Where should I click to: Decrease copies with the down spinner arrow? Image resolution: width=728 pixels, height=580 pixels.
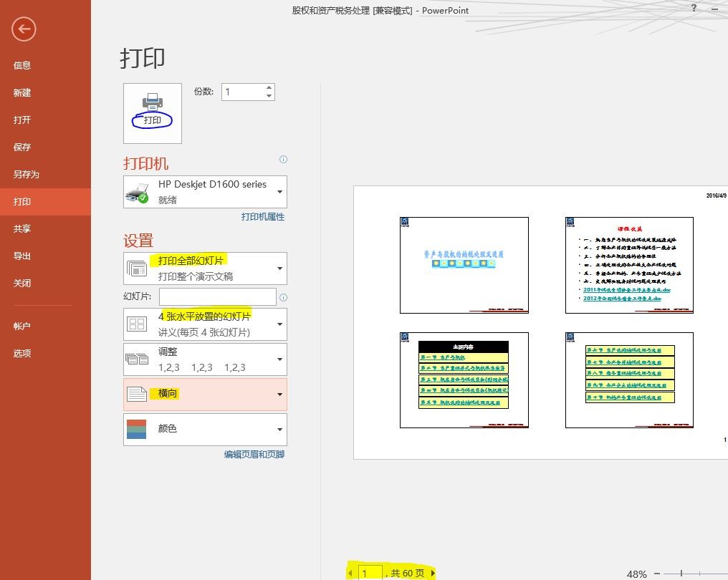tap(269, 95)
